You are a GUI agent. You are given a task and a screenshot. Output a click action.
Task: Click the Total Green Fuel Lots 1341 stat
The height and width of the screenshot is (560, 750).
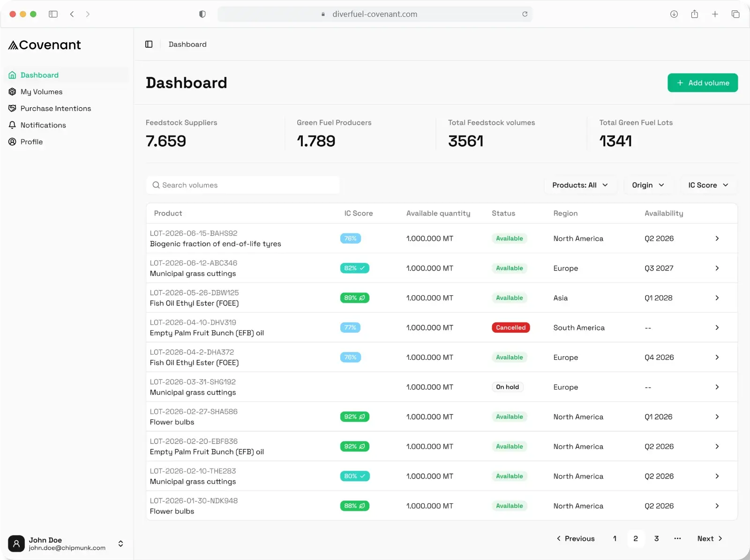[636, 134]
